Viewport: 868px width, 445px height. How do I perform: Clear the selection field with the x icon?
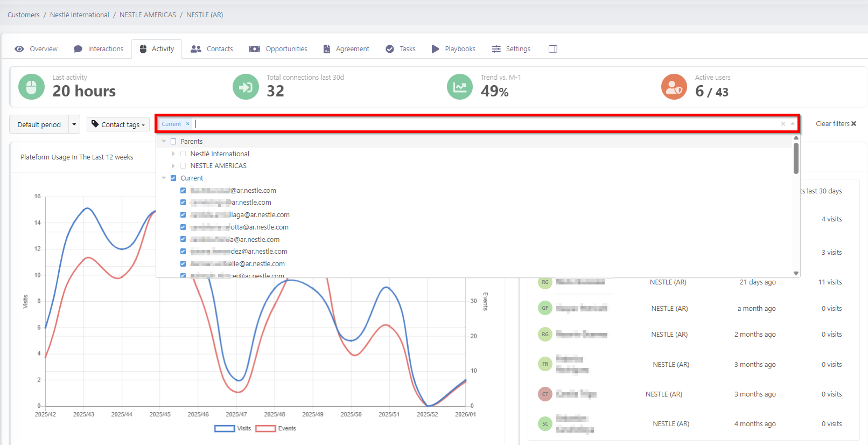point(783,124)
